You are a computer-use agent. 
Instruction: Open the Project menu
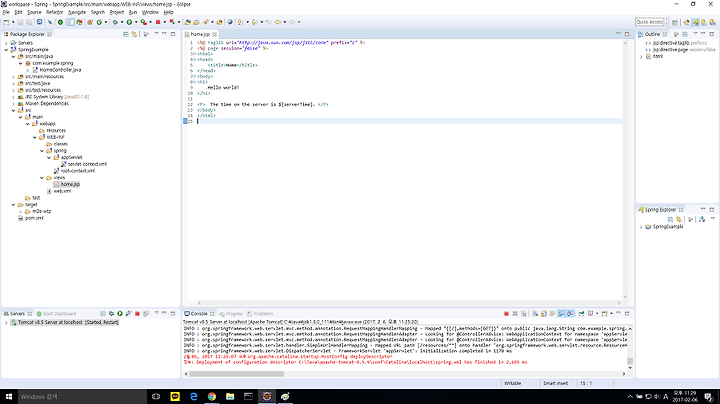pos(117,12)
